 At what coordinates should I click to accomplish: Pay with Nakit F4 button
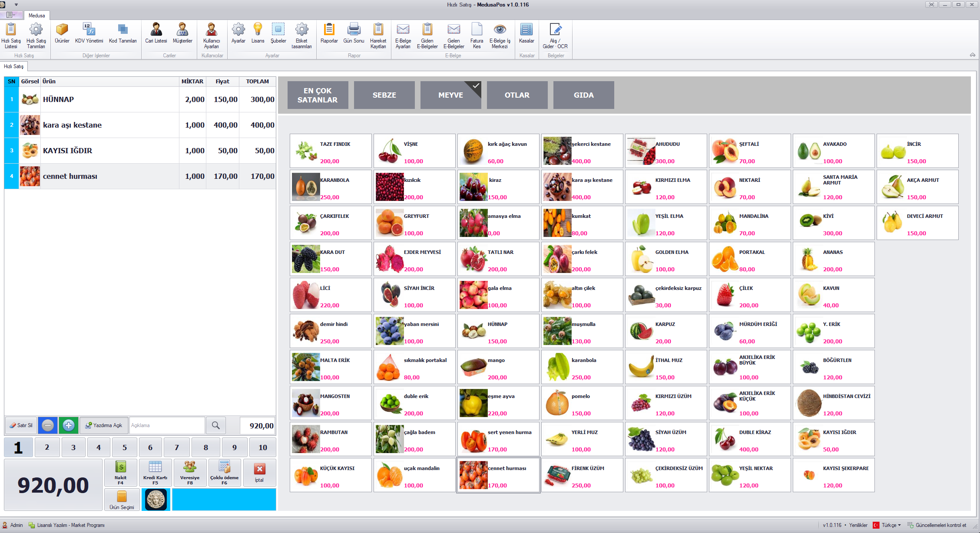pos(121,473)
